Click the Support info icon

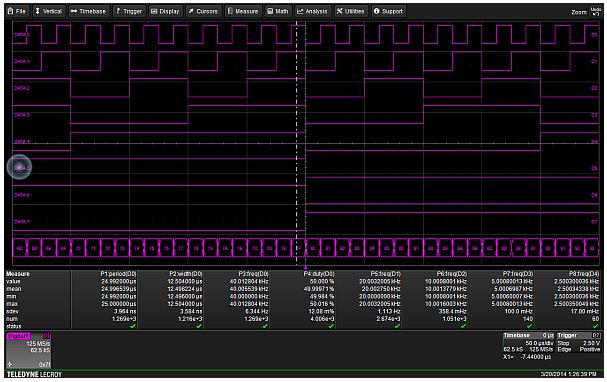pyautogui.click(x=376, y=11)
